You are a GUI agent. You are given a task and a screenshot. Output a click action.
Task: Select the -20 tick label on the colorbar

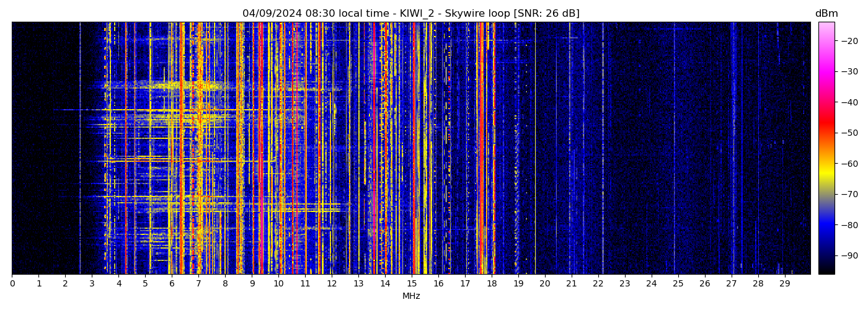click(x=848, y=41)
